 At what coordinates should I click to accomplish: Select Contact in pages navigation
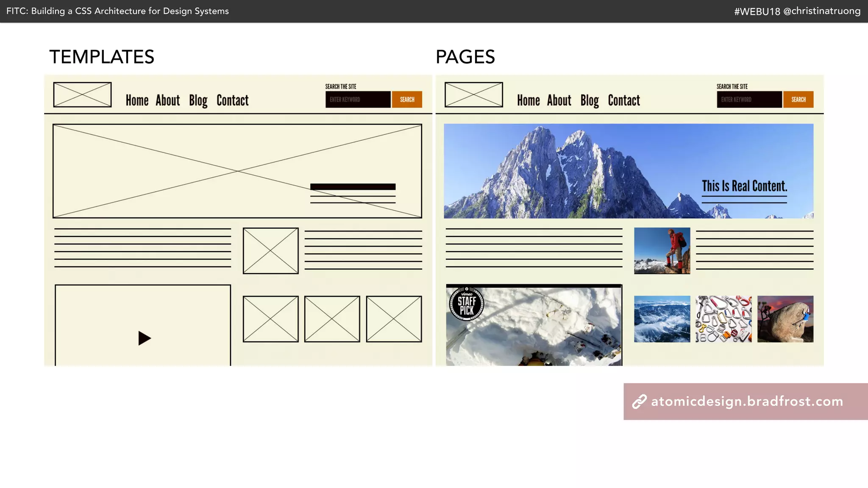coord(623,100)
